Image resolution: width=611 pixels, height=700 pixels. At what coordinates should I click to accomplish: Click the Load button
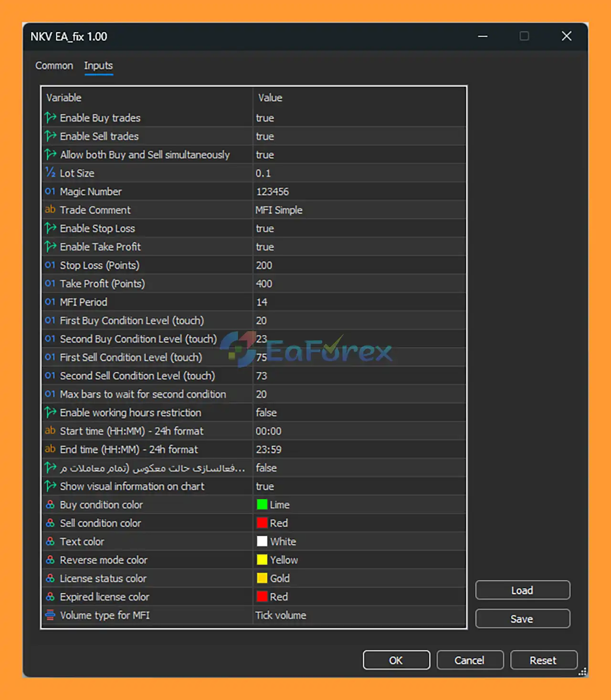tap(522, 590)
